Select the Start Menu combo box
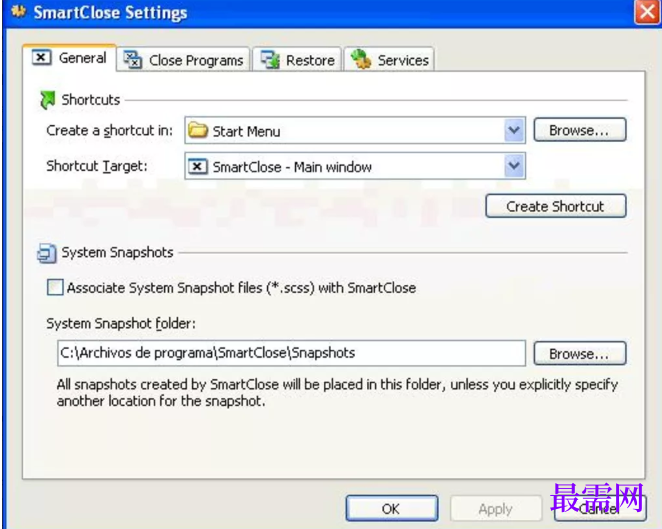 pyautogui.click(x=355, y=130)
